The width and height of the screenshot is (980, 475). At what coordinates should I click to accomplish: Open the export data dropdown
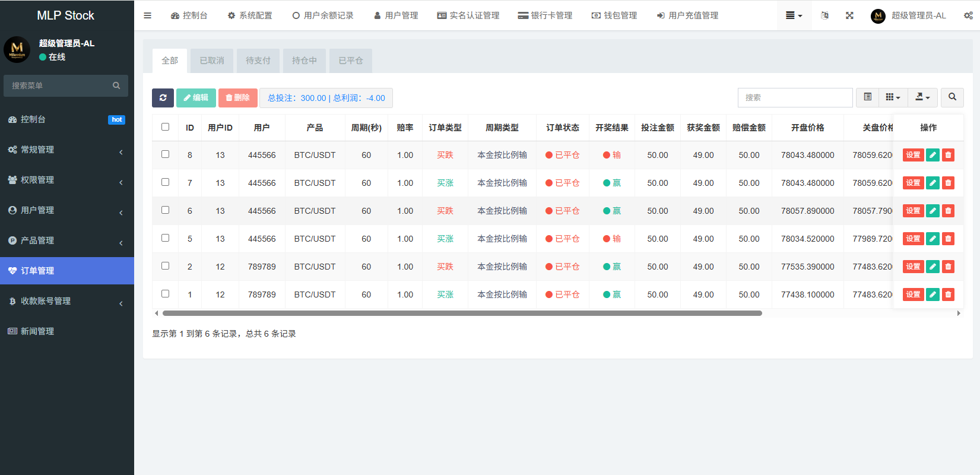(922, 97)
